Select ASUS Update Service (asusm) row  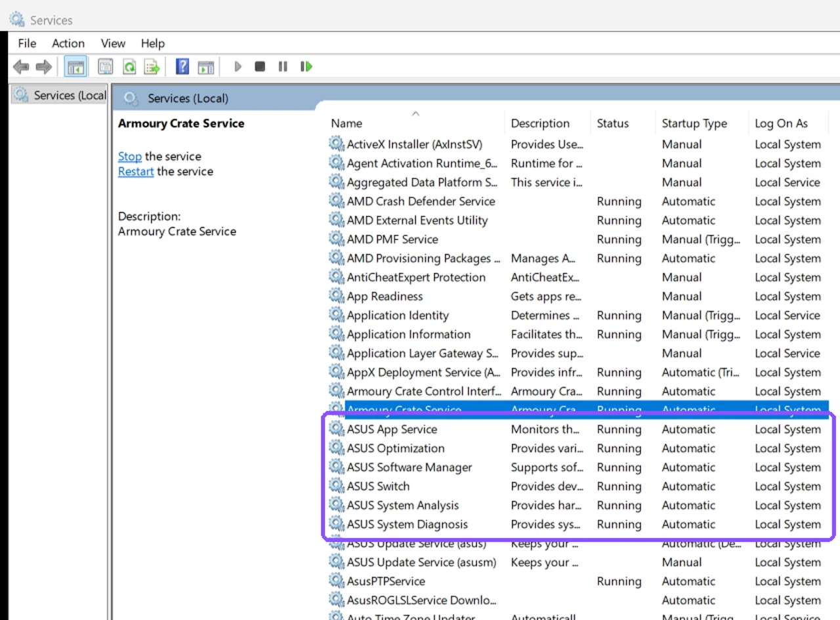pyautogui.click(x=579, y=562)
